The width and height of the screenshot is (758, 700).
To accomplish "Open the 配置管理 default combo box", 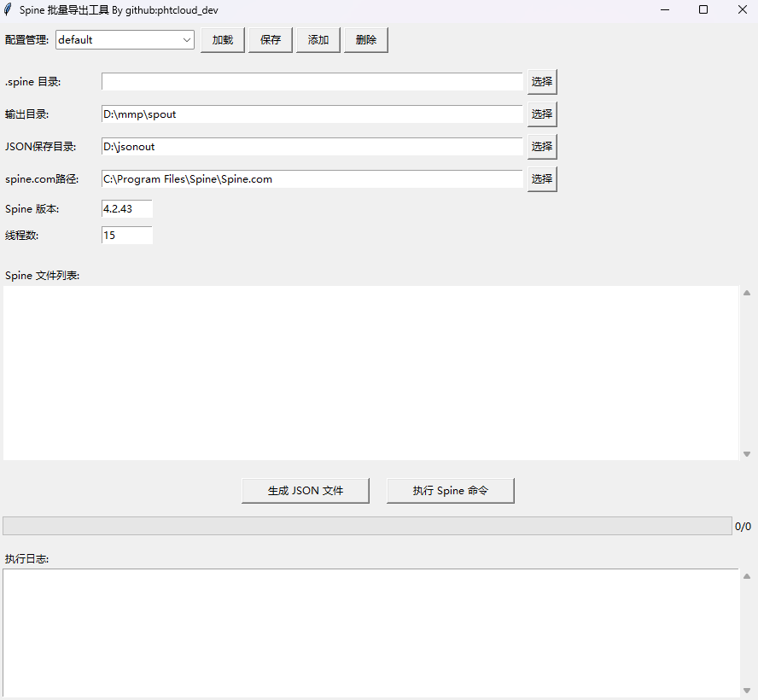I will tap(125, 39).
